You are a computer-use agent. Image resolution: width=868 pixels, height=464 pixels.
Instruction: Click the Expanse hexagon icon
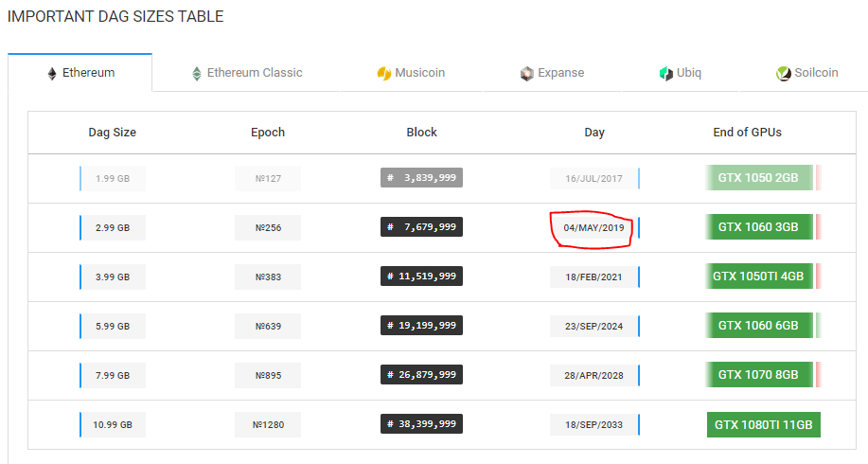(x=527, y=74)
